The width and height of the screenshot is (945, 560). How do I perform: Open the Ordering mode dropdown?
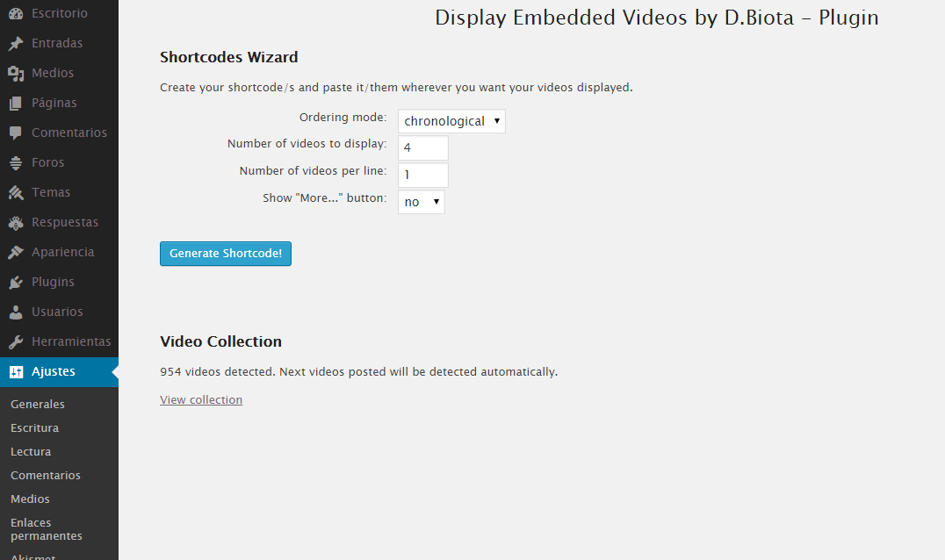coord(451,121)
